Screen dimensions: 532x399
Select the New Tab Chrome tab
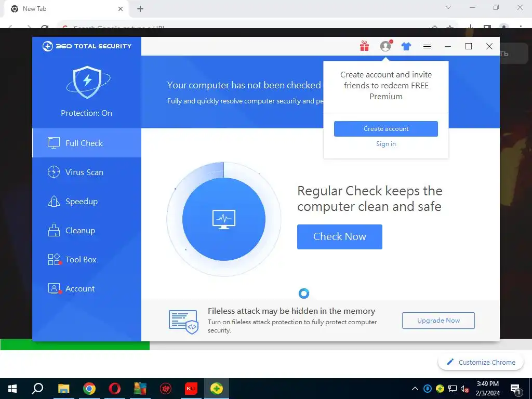click(65, 9)
